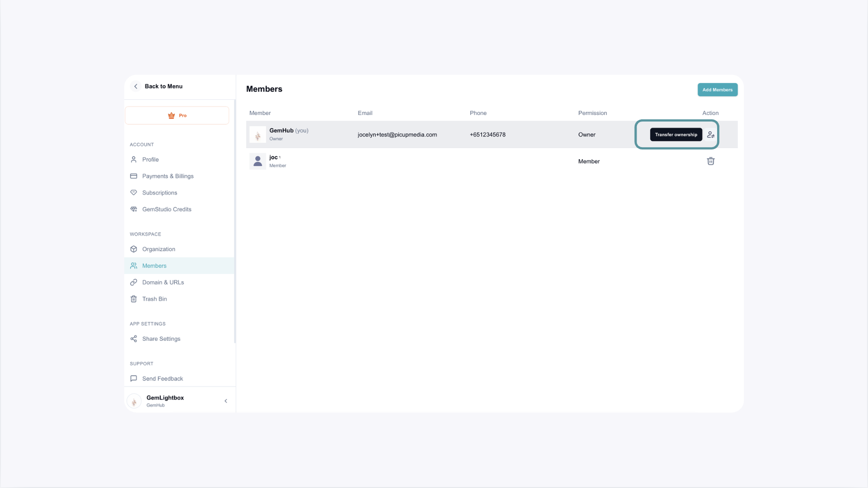Screen dimensions: 868x488
Task: Delete member joc with trash icon
Action: coord(711,161)
